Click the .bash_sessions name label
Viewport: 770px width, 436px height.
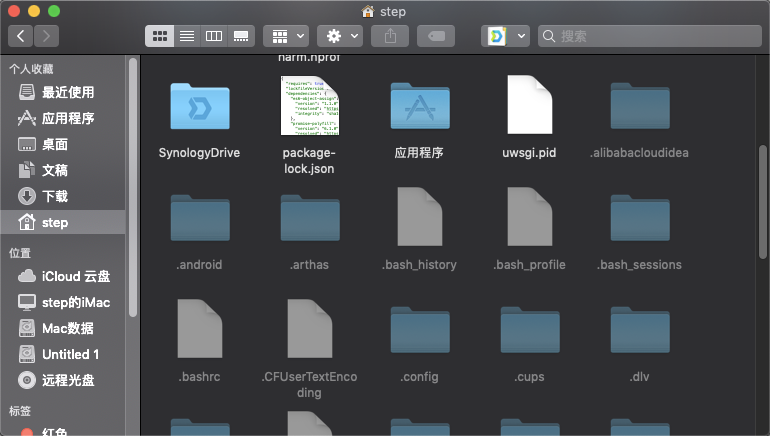(x=639, y=265)
